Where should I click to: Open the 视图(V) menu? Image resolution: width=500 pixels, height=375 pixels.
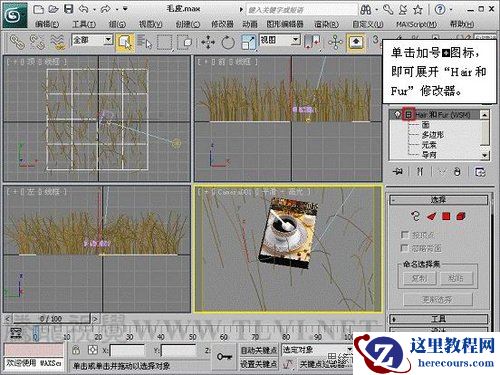pyautogui.click(x=150, y=24)
